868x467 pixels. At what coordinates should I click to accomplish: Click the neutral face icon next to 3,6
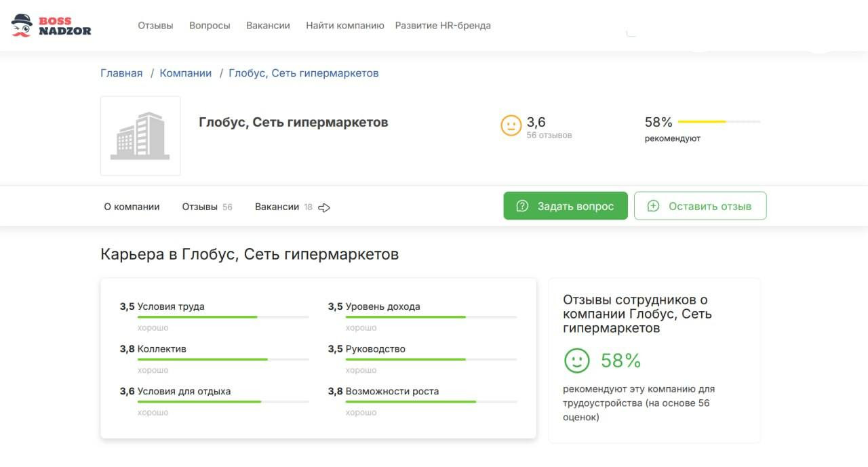[511, 125]
